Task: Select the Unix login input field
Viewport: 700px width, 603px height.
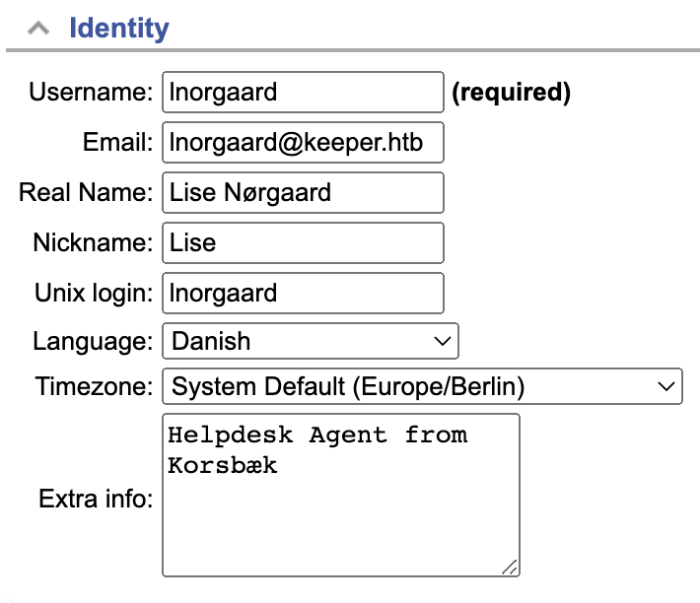Action: click(303, 293)
